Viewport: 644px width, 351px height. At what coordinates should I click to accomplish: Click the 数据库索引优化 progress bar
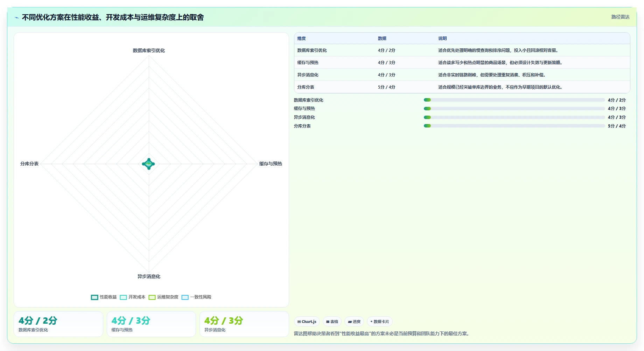click(514, 100)
